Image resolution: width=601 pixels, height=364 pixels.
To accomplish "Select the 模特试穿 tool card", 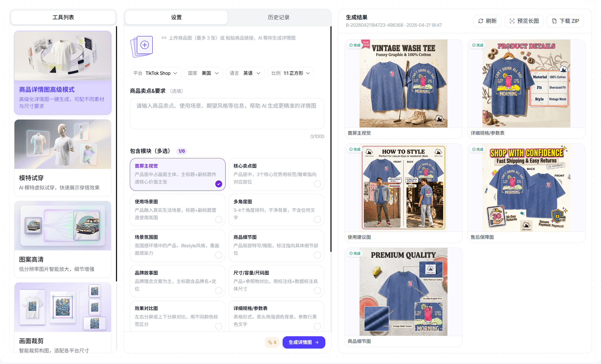I will point(63,158).
